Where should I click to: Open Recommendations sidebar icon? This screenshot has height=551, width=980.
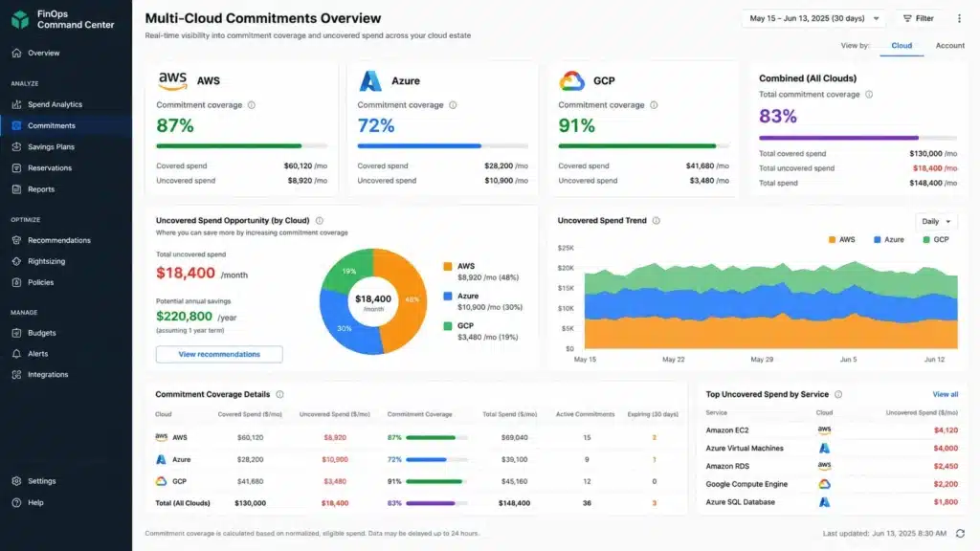pos(17,240)
